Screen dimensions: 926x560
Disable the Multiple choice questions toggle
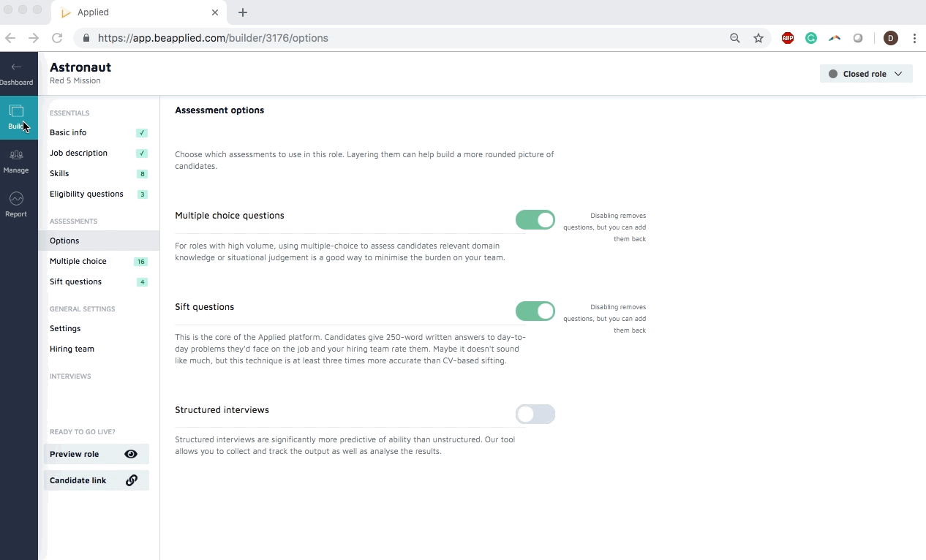(x=535, y=220)
